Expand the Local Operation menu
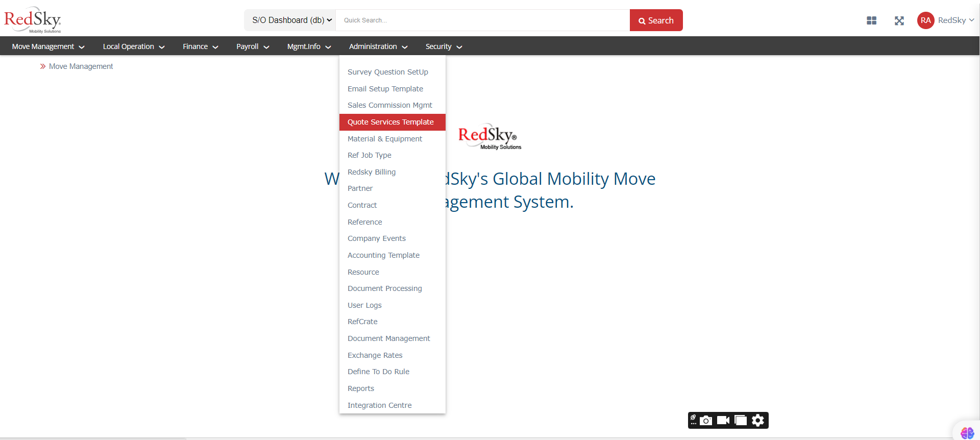This screenshot has width=980, height=440. coord(134,46)
